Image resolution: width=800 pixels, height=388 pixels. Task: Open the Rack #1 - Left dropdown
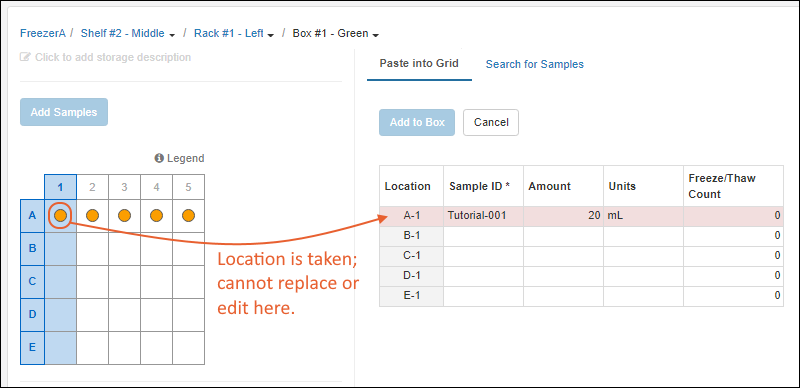coord(270,35)
